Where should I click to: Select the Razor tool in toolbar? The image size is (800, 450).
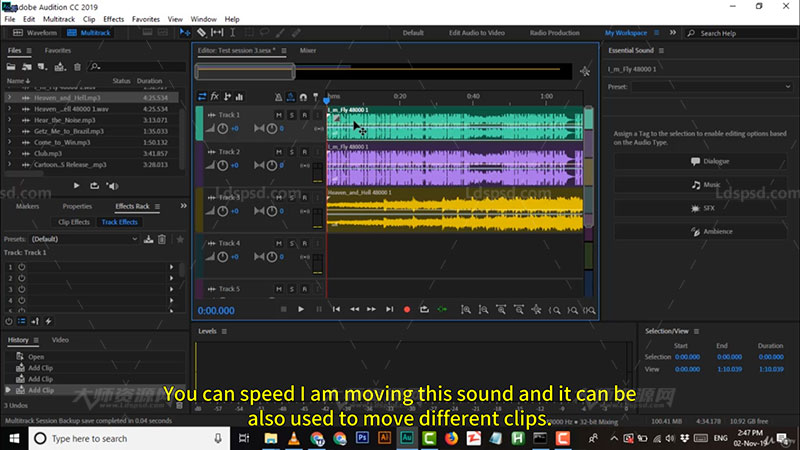click(x=202, y=33)
